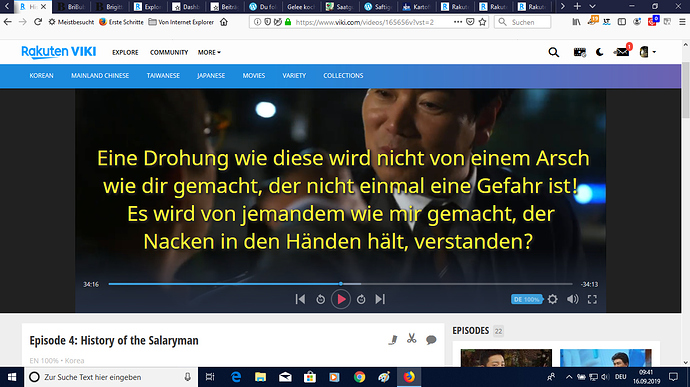Open the Viki clapperboard watchlist icon

(x=580, y=52)
